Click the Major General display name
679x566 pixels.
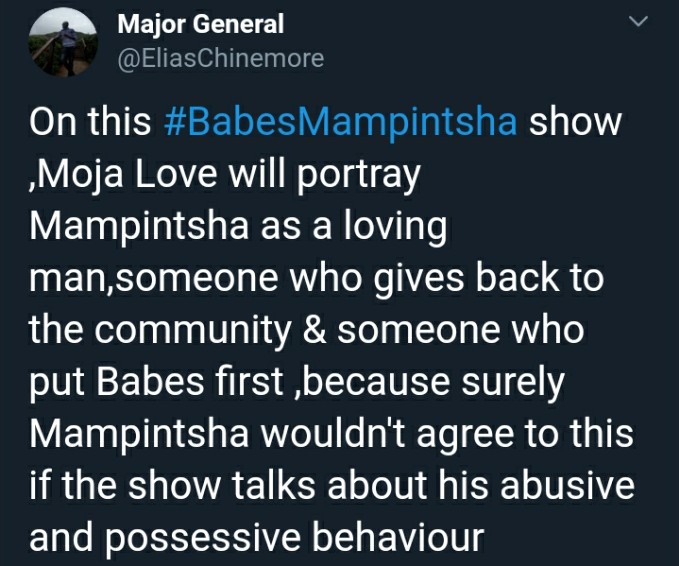(200, 24)
